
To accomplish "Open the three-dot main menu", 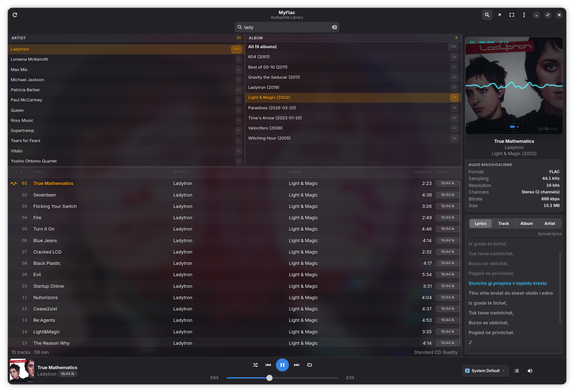I will [524, 15].
